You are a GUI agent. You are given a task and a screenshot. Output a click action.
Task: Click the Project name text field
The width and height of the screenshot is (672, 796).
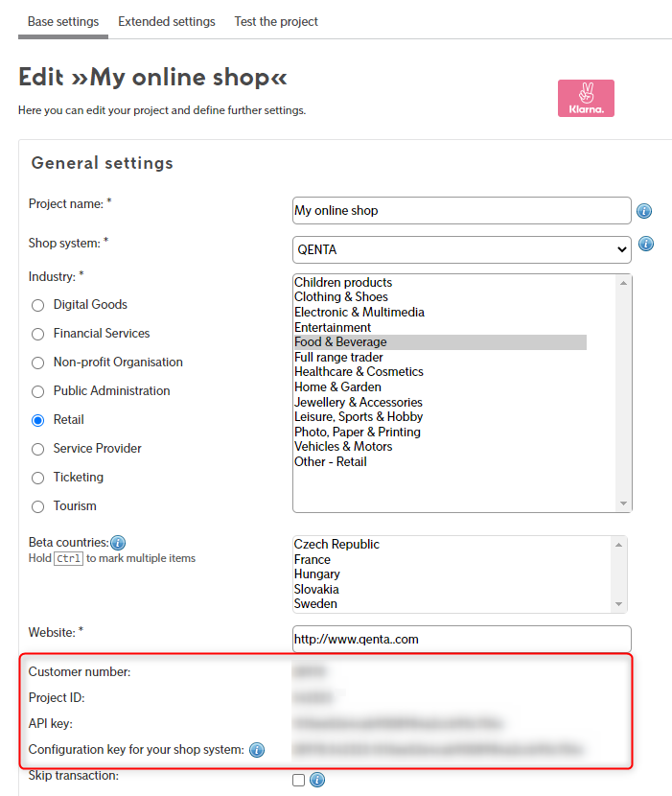[461, 211]
